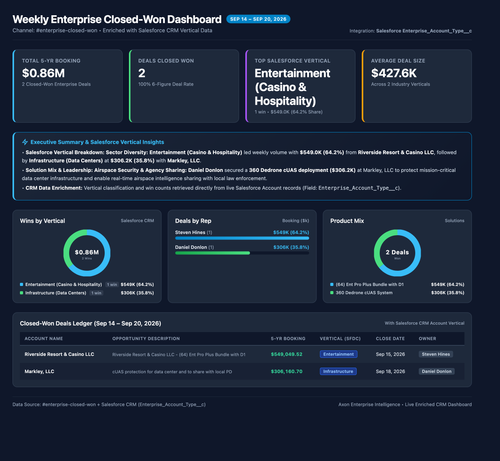Click Riverside Resort & Casino LLC account name
Viewport: 500px width, 461px height.
point(59,354)
